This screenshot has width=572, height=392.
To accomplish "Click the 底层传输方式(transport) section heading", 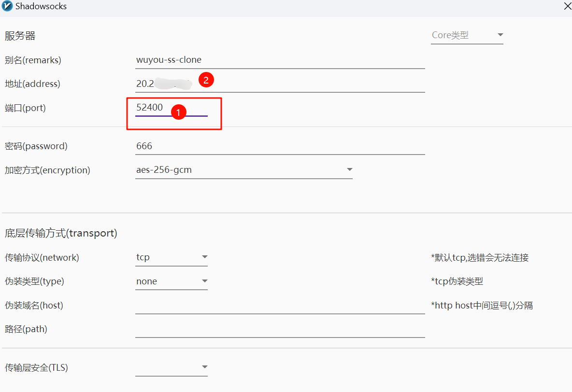I will (61, 234).
